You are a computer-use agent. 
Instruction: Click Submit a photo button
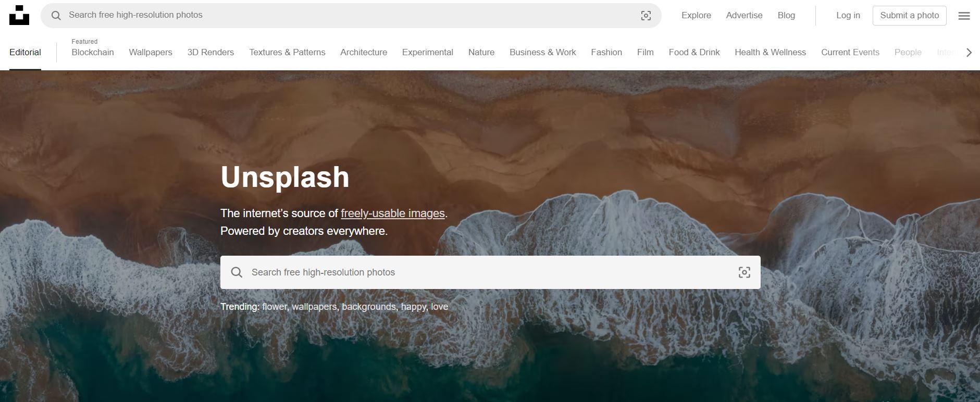(910, 16)
